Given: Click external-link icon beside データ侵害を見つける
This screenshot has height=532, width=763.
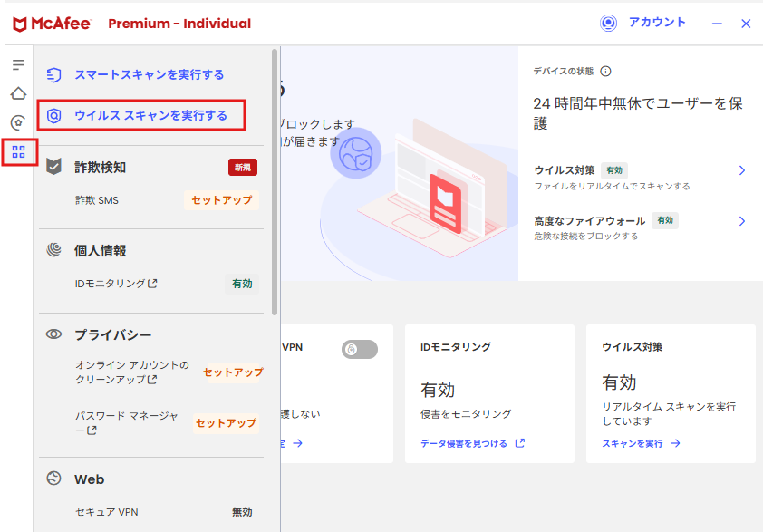Looking at the screenshot, I should (520, 443).
